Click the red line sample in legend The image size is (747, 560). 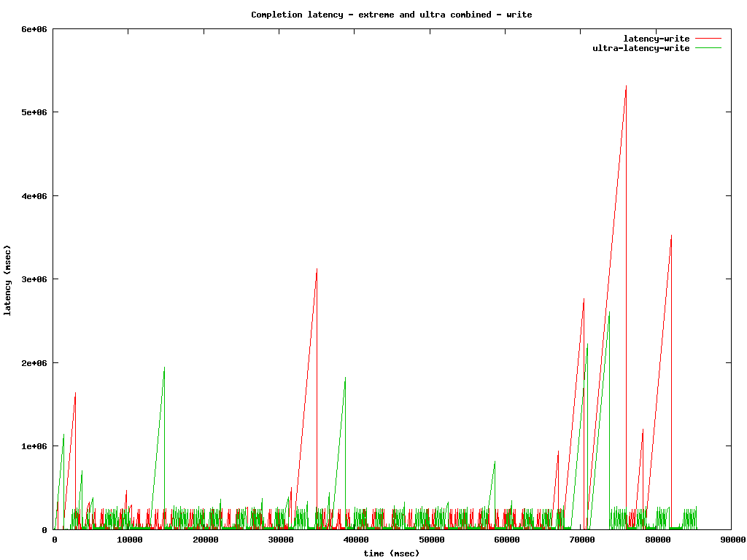(708, 38)
